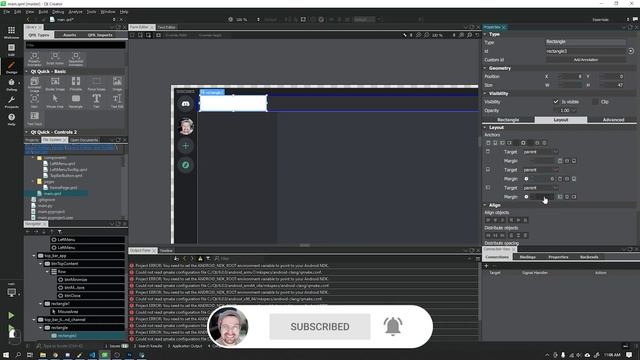Select MouseArea in the navigator
The width and height of the screenshot is (640, 360).
coord(68,311)
